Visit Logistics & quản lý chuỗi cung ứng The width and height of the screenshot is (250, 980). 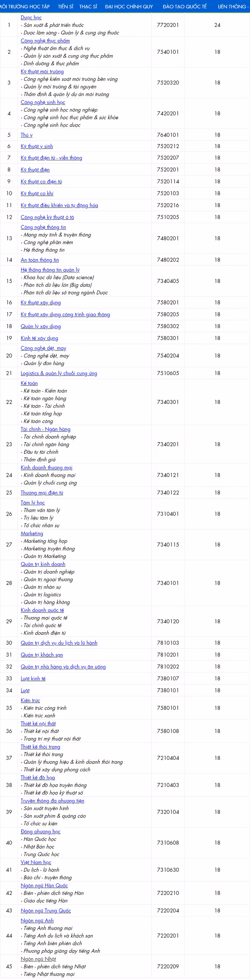pyautogui.click(x=59, y=373)
